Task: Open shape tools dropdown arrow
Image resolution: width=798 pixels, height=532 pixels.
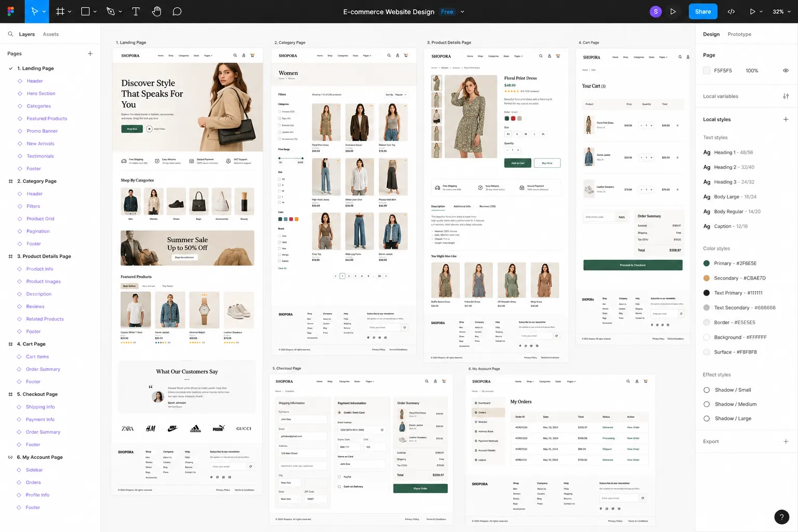Action: (x=95, y=11)
